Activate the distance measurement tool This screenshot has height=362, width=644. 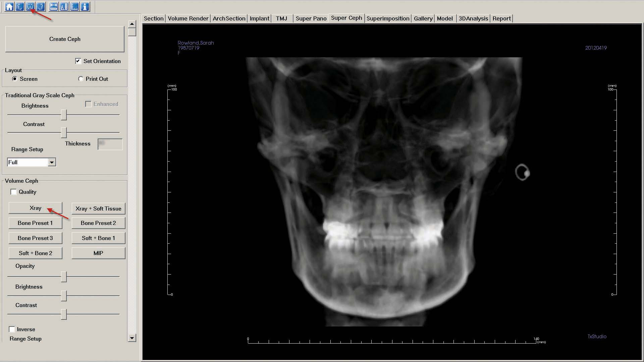tap(53, 6)
